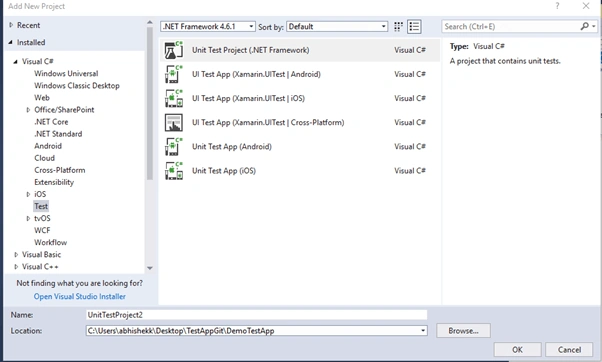This screenshot has height=362, width=602.
Task: Select Windows Classic Desktop category
Action: point(77,86)
